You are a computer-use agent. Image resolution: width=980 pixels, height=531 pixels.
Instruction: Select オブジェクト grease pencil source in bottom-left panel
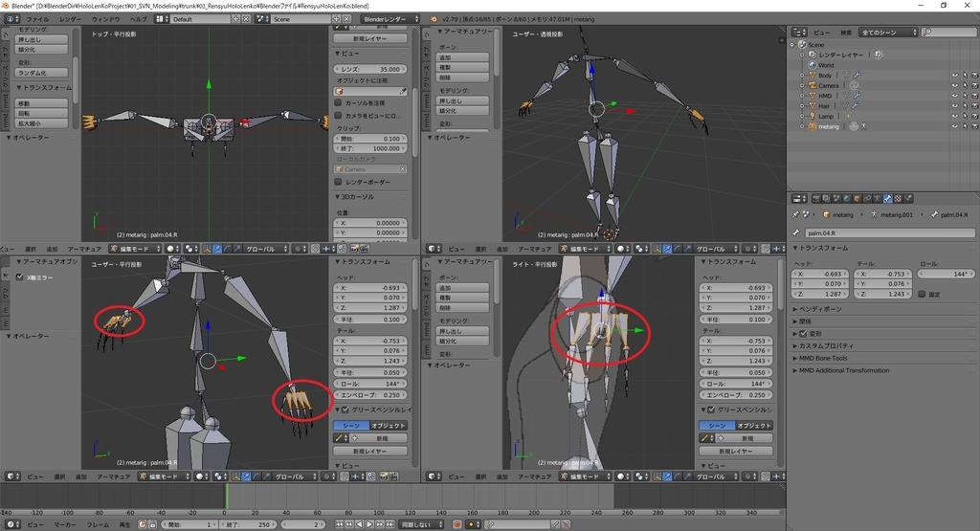(x=389, y=426)
